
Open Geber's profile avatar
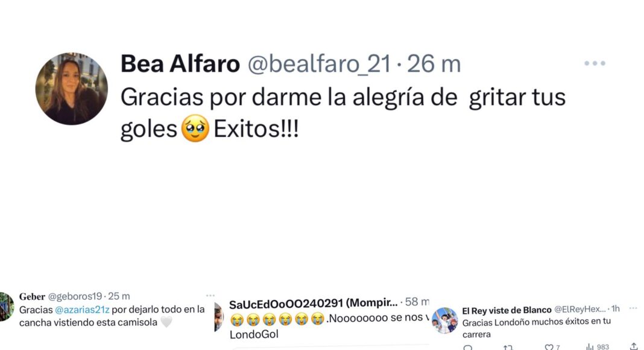[6, 307]
